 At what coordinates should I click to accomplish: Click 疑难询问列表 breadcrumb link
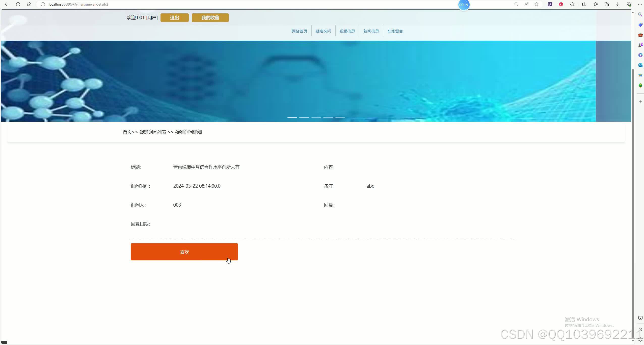[x=153, y=132]
